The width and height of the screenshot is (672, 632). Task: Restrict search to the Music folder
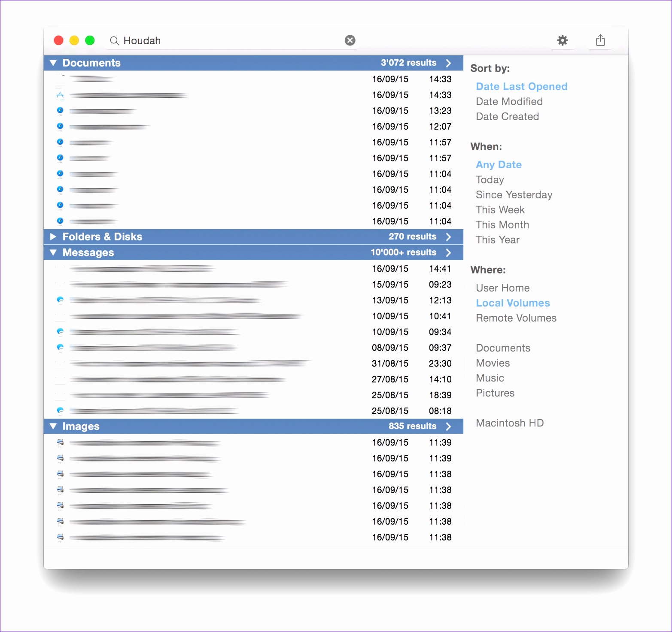click(490, 378)
